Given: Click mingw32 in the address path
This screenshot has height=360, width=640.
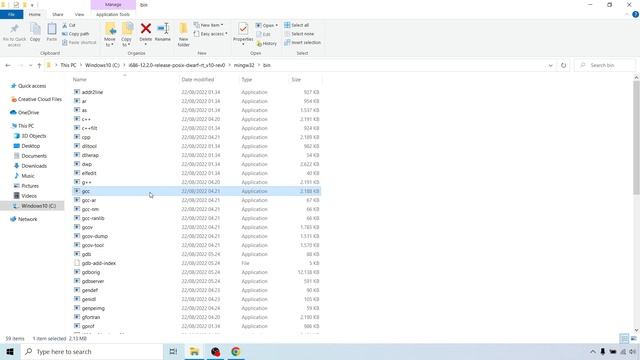Looking at the screenshot, I should (244, 65).
